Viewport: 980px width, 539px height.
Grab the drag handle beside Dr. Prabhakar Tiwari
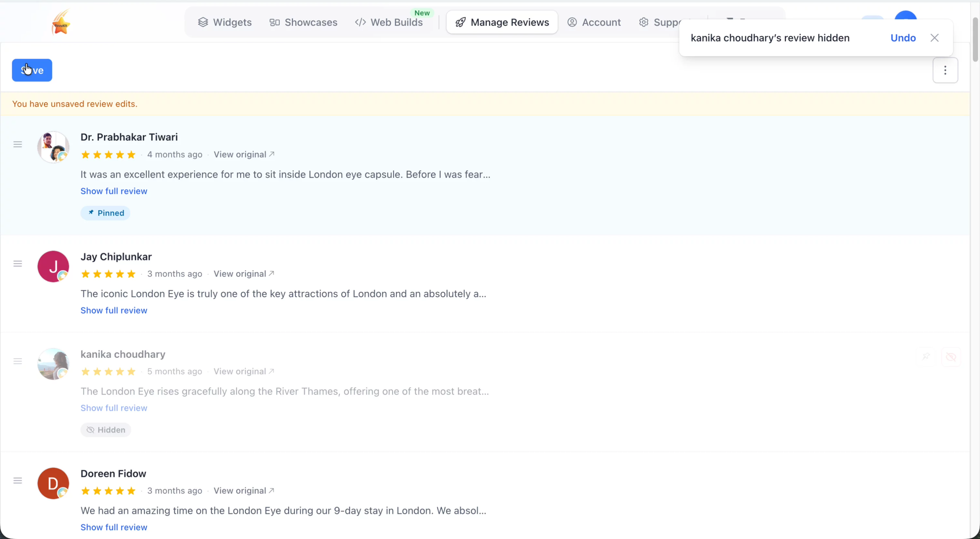click(x=17, y=144)
